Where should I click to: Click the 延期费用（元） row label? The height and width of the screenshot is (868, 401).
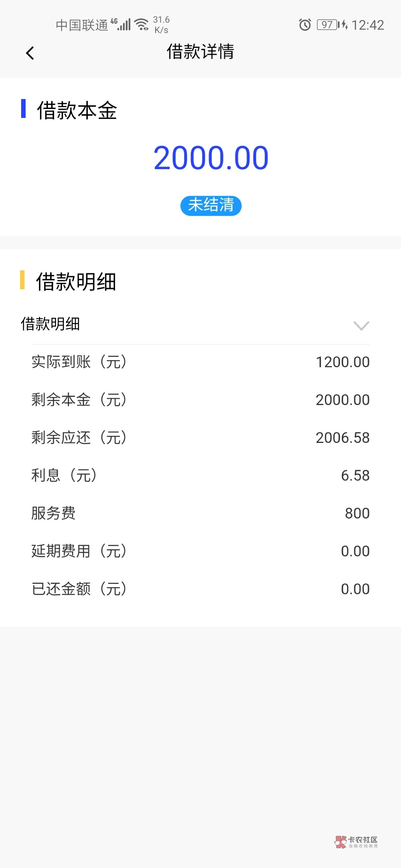[x=79, y=551]
